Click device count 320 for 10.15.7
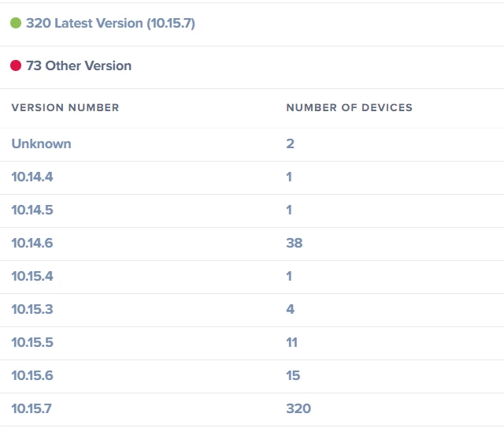The width and height of the screenshot is (504, 447). [298, 409]
